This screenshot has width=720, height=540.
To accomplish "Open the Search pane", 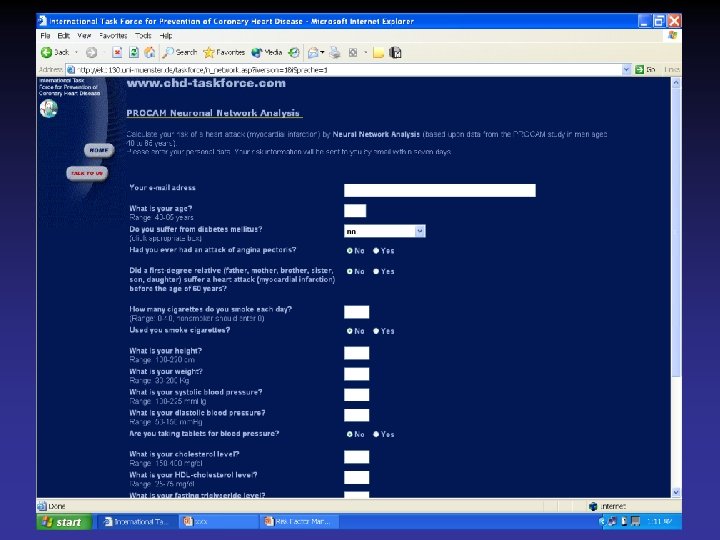I will pos(180,53).
